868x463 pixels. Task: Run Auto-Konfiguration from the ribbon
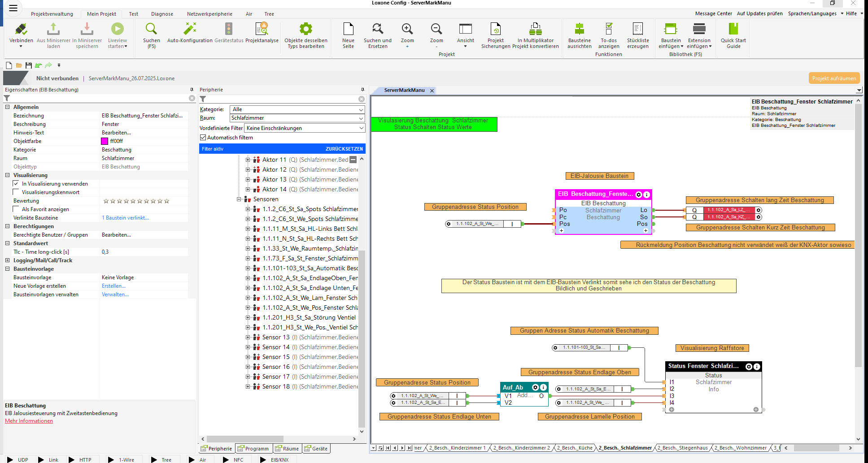pyautogui.click(x=190, y=30)
